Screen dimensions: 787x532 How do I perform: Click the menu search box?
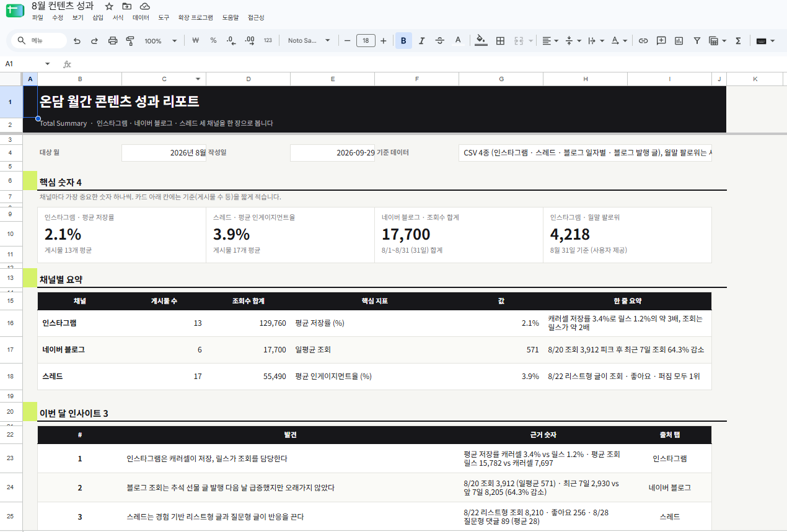(39, 41)
